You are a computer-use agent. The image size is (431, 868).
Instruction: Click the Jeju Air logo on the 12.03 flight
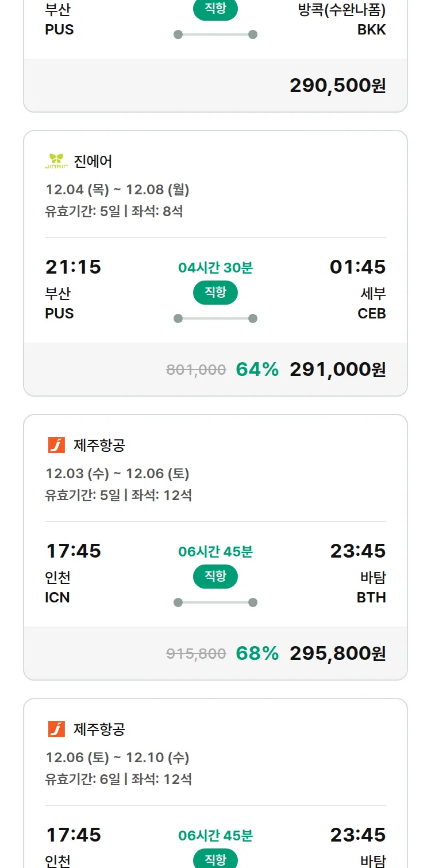click(56, 445)
